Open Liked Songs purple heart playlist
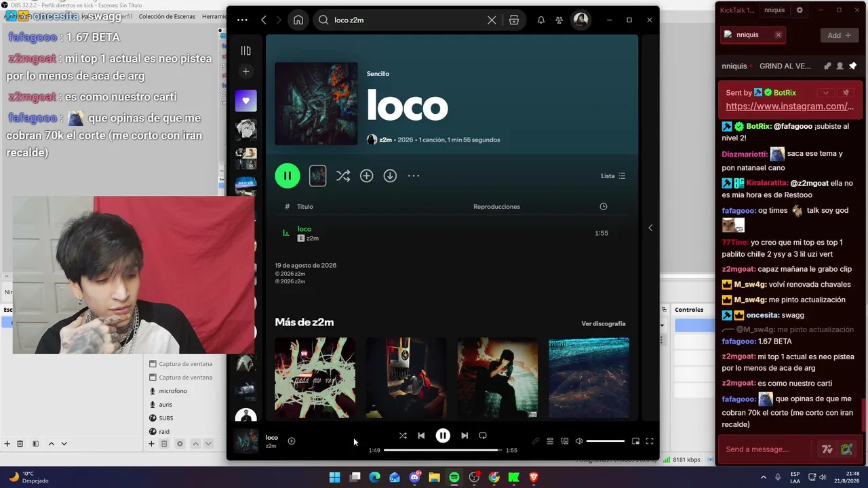Screen dimensions: 868x488 point(245,101)
